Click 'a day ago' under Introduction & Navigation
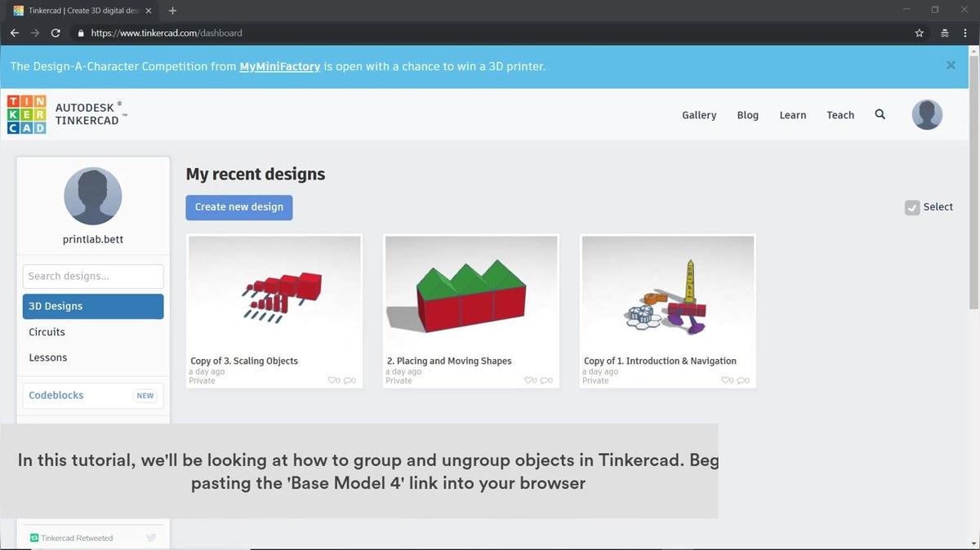This screenshot has height=550, width=980. point(601,371)
